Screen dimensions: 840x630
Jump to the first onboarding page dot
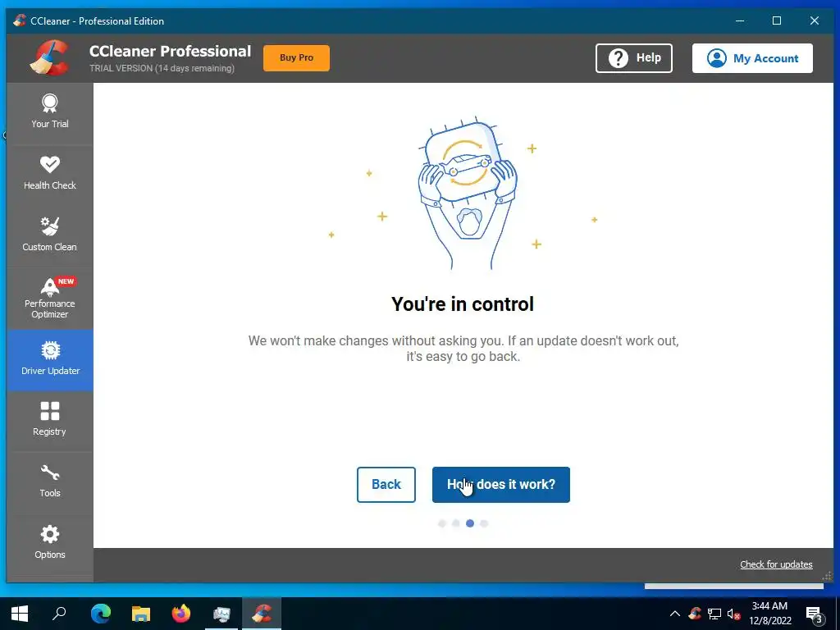point(442,523)
